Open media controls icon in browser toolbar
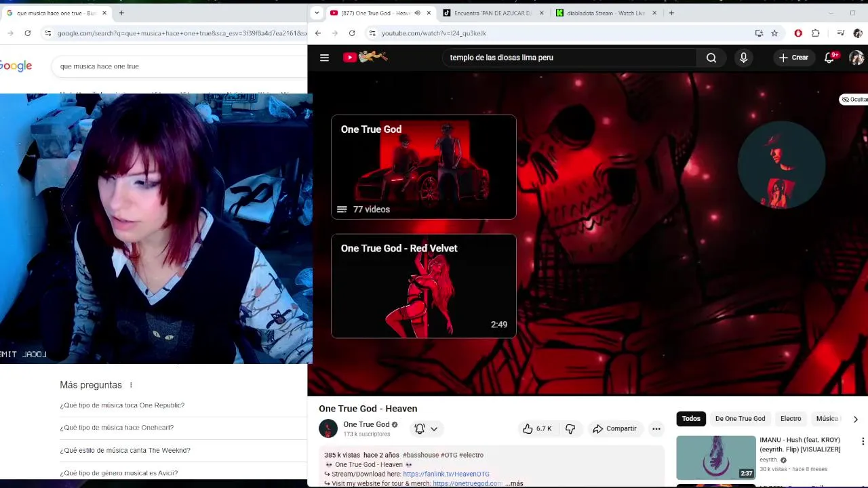Viewport: 868px width, 488px height. [x=840, y=33]
